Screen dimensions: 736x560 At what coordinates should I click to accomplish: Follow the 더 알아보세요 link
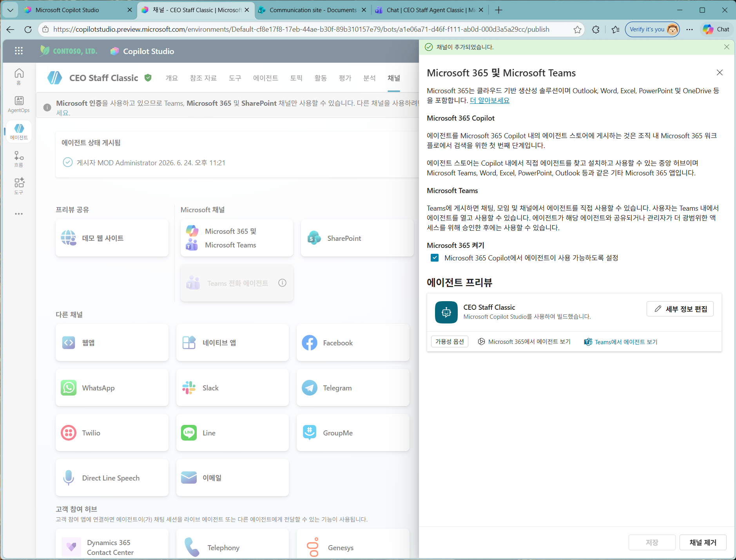tap(489, 100)
